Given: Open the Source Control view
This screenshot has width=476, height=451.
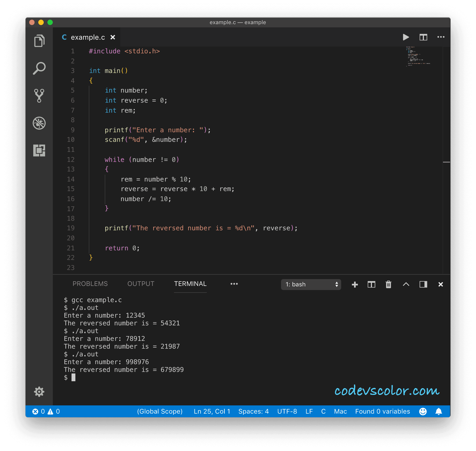Looking at the screenshot, I should click(x=39, y=96).
